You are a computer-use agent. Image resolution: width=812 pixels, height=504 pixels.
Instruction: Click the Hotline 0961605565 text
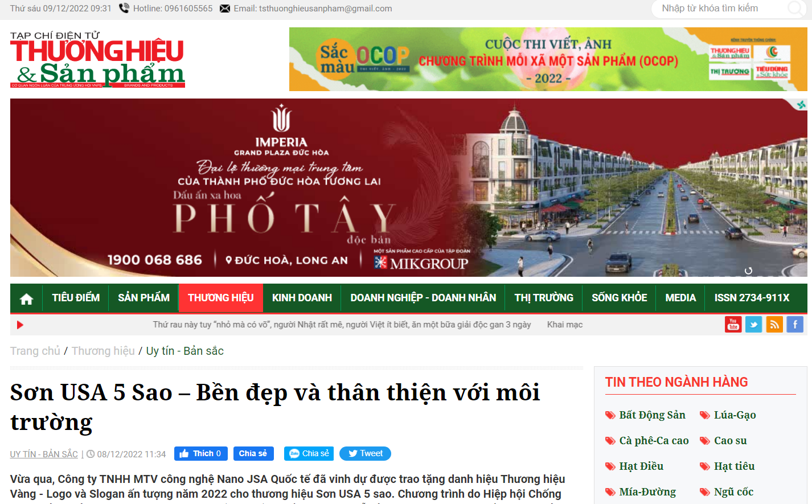coord(173,9)
